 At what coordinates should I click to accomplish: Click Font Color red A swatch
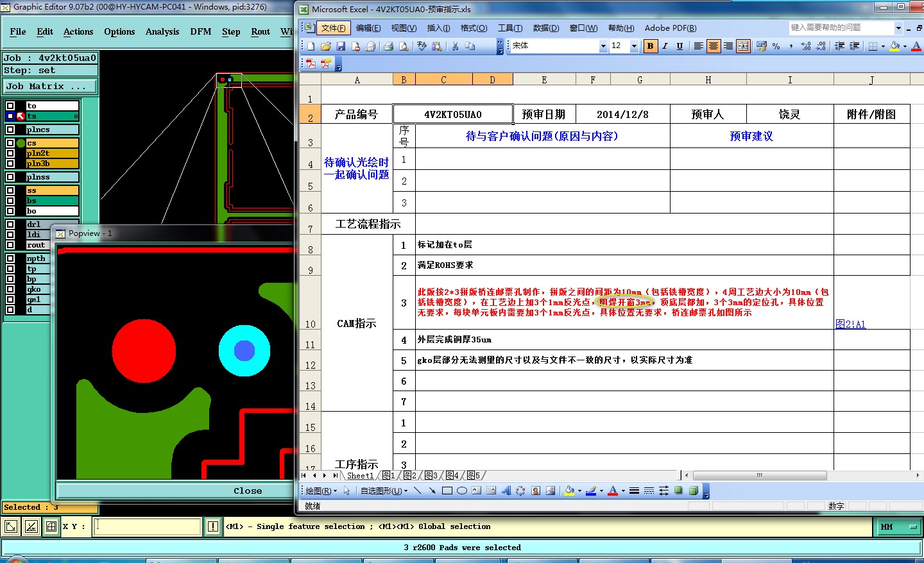coord(916,46)
